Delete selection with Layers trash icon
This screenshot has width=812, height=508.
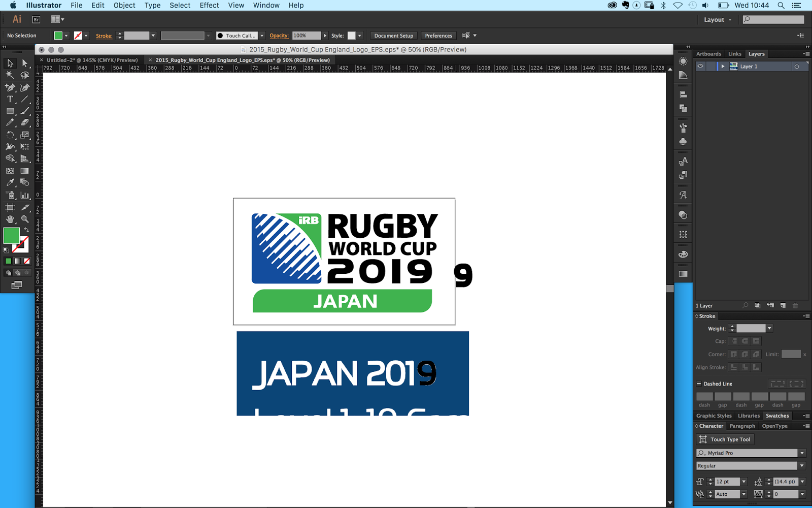795,305
